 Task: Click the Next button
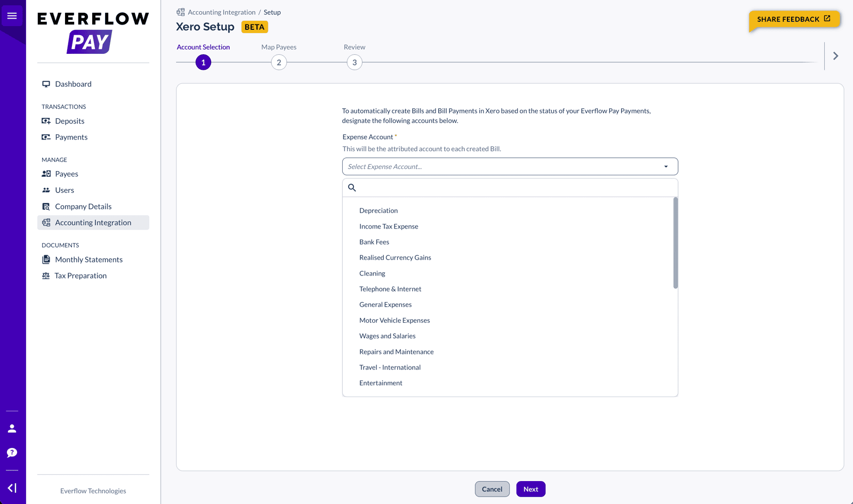[x=530, y=489]
